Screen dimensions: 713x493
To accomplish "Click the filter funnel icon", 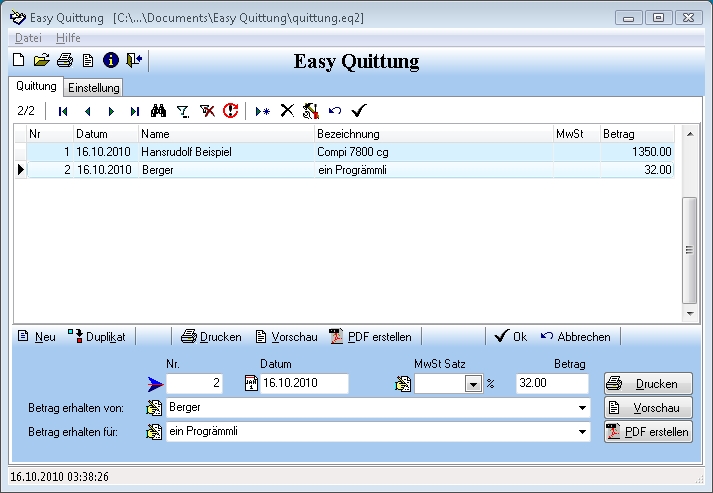I will pyautogui.click(x=183, y=111).
